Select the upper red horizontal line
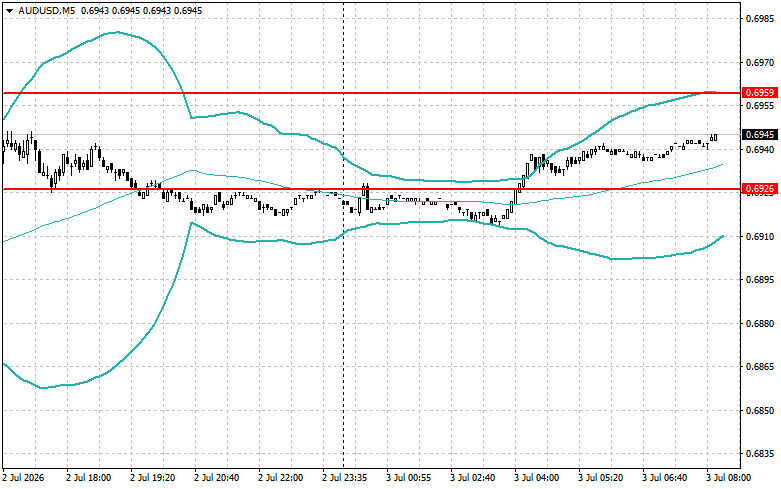Image resolution: width=781 pixels, height=489 pixels. coord(372,93)
